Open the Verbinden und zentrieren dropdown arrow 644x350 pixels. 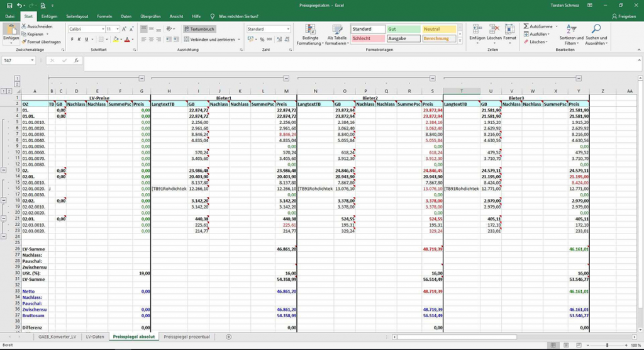(239, 40)
